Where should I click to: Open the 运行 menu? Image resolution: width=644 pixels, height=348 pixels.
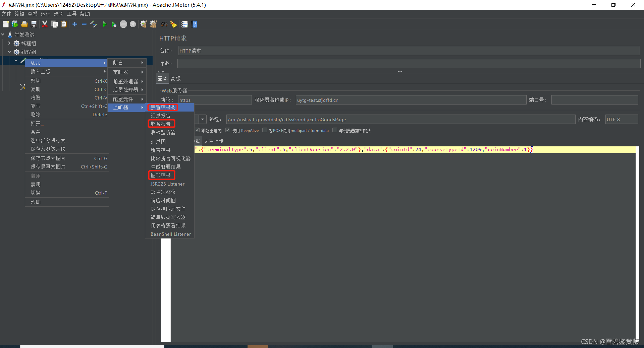point(45,14)
